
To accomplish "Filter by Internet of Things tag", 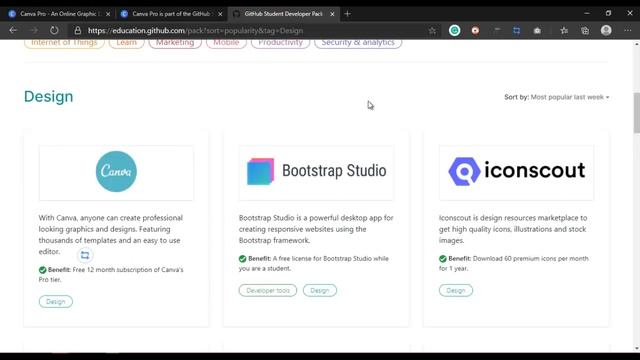I will (64, 43).
